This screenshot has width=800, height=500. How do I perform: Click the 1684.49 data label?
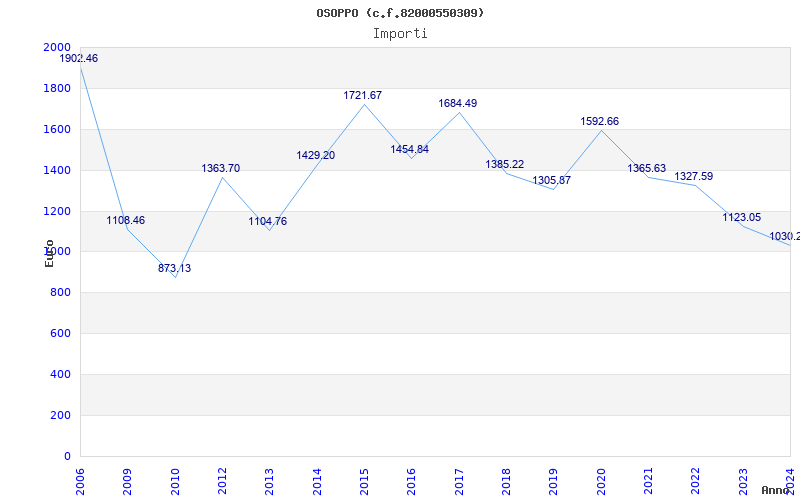click(458, 103)
